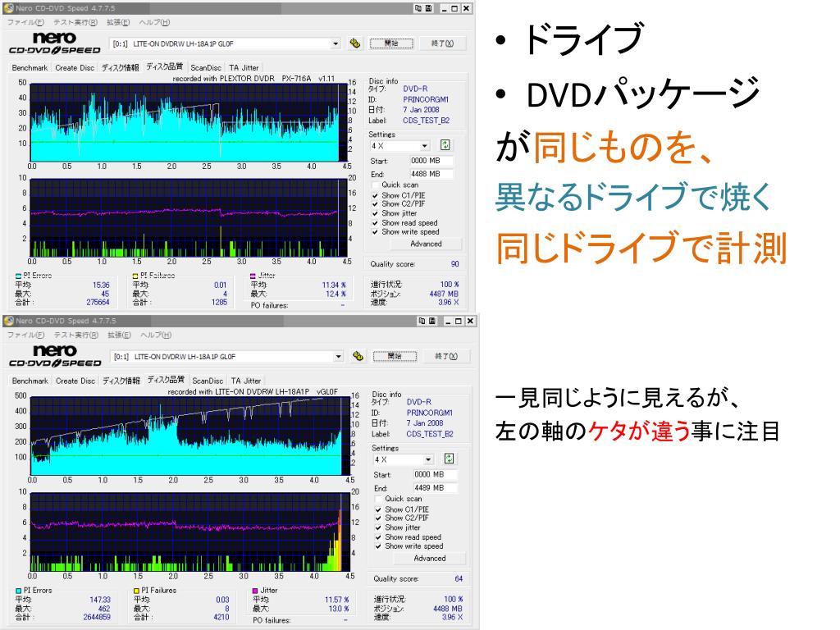840x630 pixels.
Task: Click End 4489 MB field in bottom window
Action: click(x=435, y=488)
